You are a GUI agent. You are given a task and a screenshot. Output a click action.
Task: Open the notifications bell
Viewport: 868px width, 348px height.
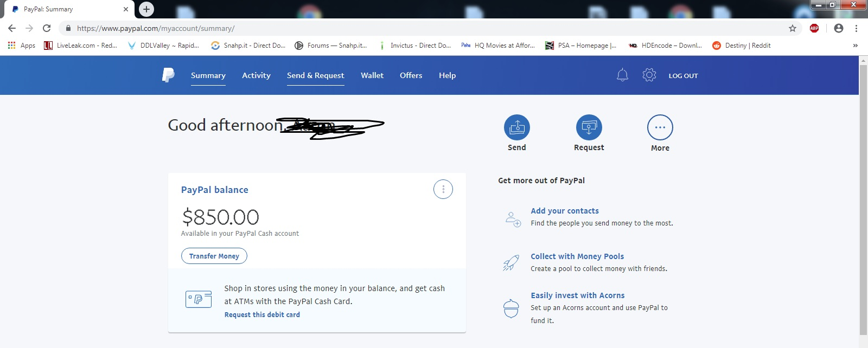tap(622, 75)
